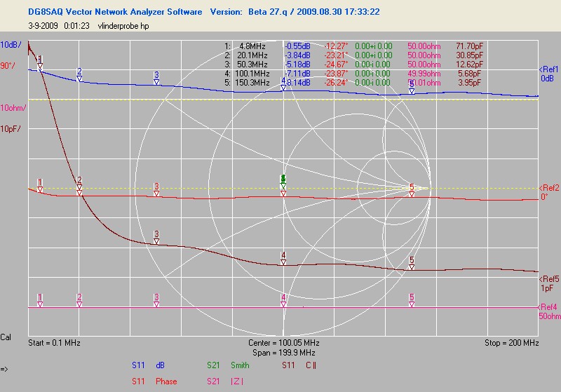Select marker 3 on the blue dB trace
Image resolution: width=561 pixels, height=392 pixels.
click(x=156, y=76)
